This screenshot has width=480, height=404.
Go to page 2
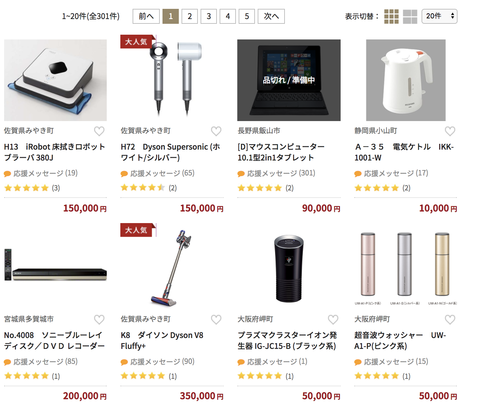click(x=189, y=16)
